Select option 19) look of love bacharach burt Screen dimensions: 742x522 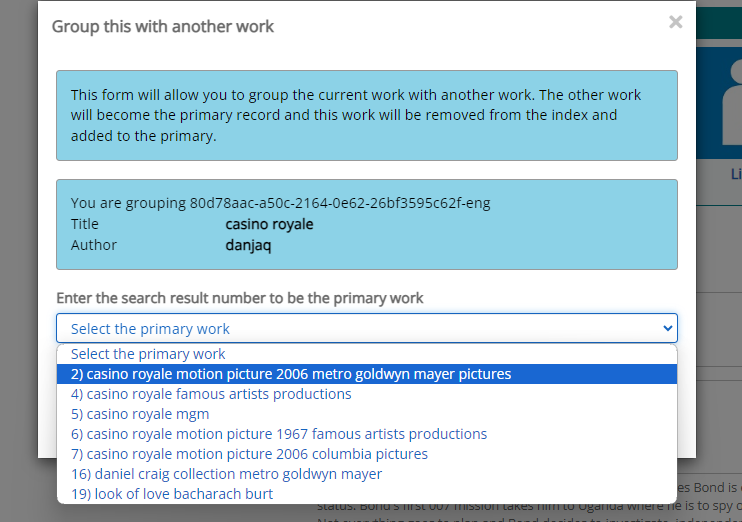[367, 494]
